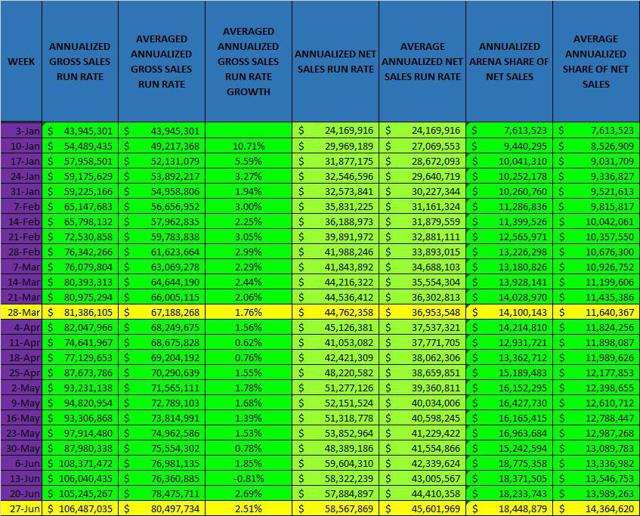Select the 2-May week cell
Screen dimensions: 640x516
click(x=21, y=387)
